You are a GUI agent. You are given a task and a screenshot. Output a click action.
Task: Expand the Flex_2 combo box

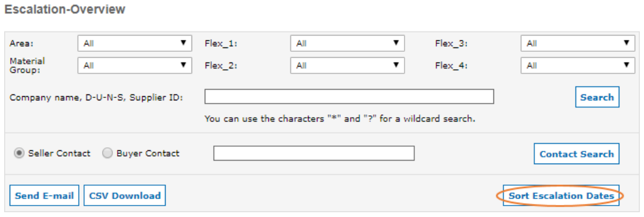(348, 66)
